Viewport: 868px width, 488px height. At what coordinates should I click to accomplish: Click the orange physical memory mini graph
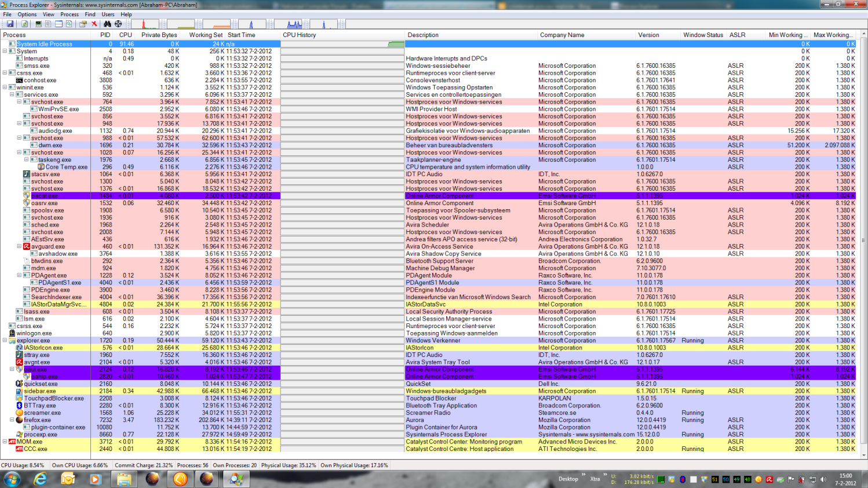(x=216, y=24)
